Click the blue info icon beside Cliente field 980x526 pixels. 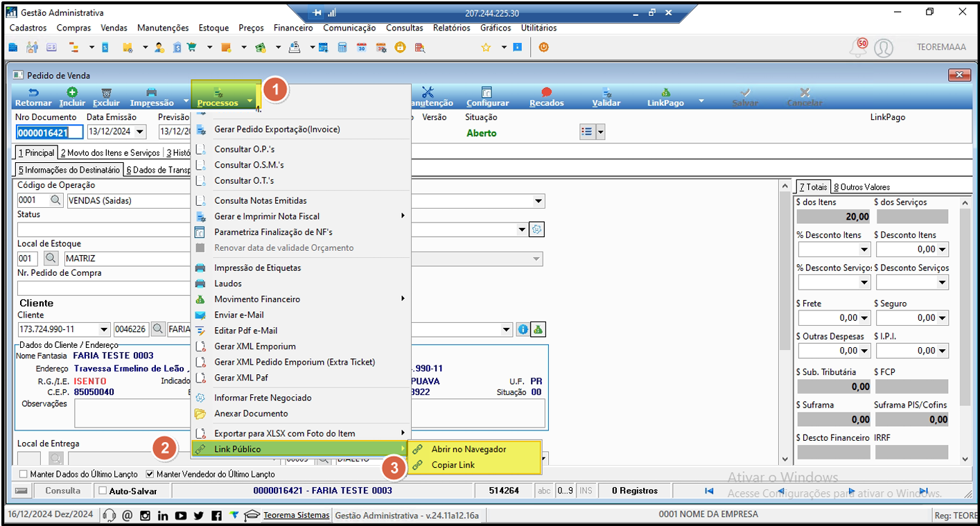[523, 329]
